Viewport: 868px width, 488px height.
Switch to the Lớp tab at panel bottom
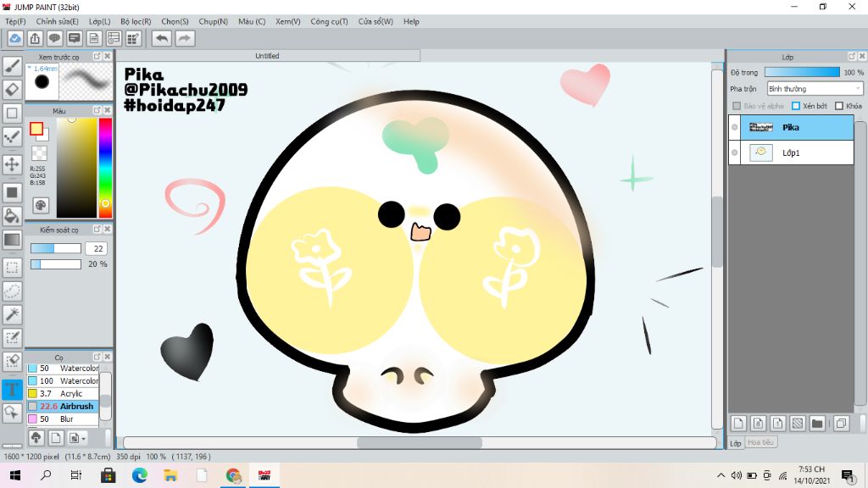(735, 443)
